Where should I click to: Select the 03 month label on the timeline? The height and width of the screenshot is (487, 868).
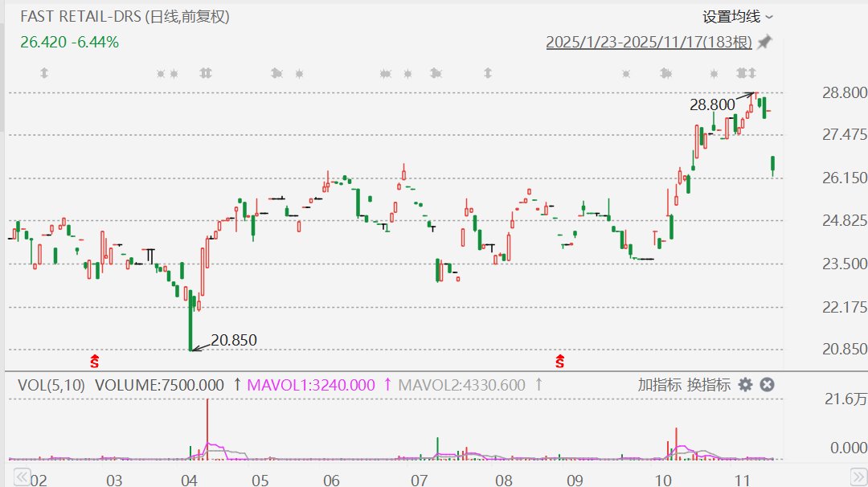[113, 479]
